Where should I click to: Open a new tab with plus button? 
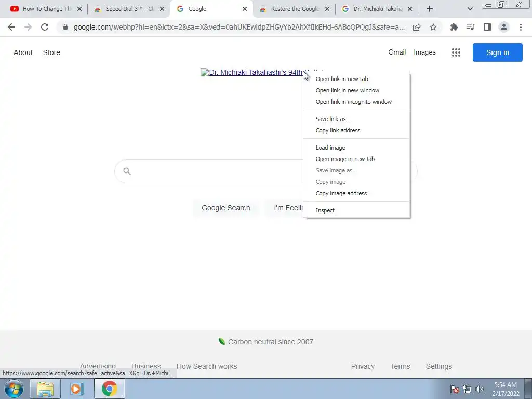(x=430, y=9)
